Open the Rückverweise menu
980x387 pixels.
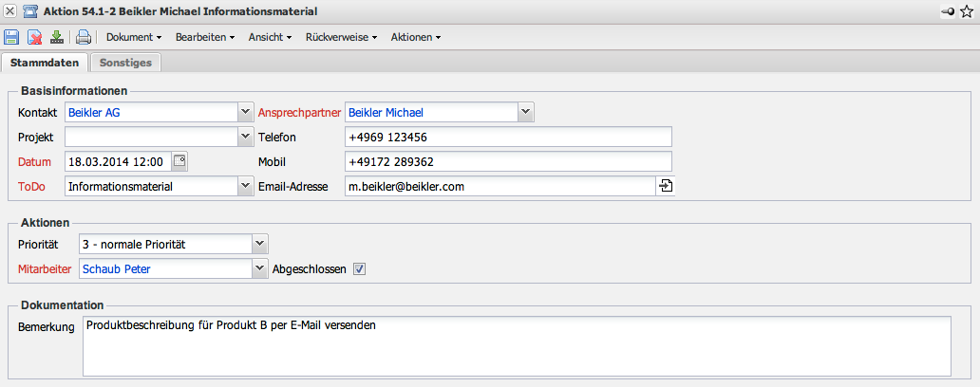click(341, 37)
